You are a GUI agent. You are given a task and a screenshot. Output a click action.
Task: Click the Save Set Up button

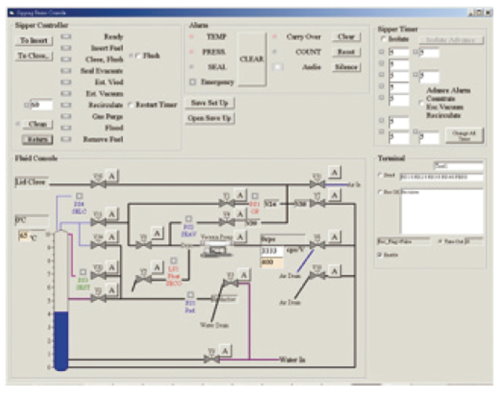pyautogui.click(x=210, y=103)
